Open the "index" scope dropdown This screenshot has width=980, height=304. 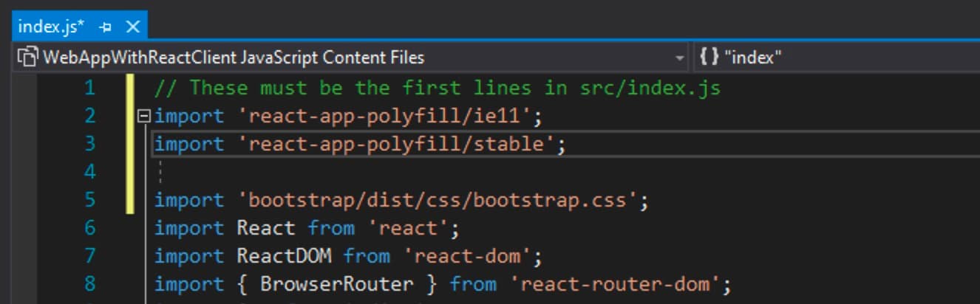[836, 58]
